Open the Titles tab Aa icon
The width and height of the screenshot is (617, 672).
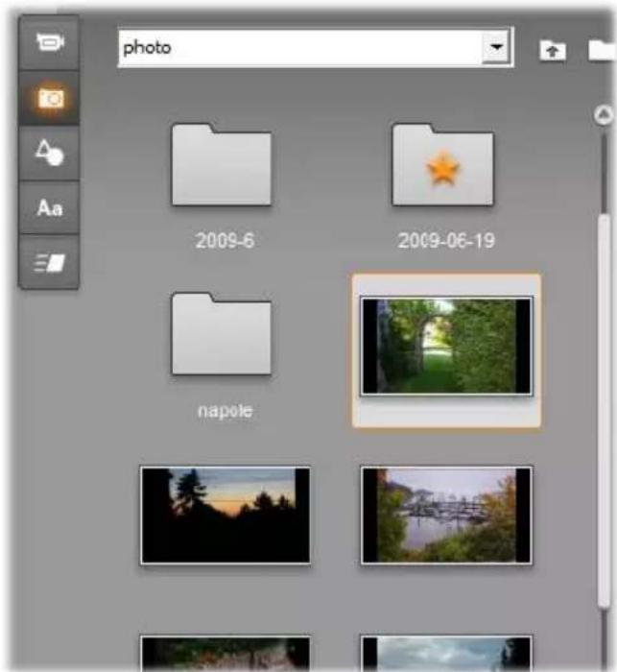49,208
